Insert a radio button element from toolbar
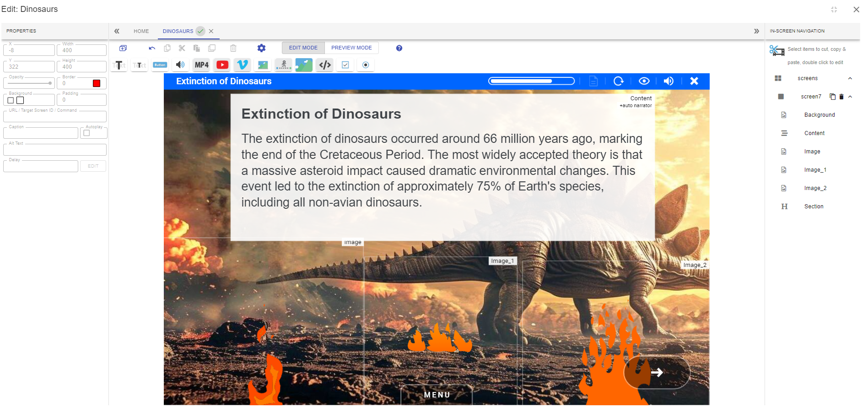Image resolution: width=868 pixels, height=408 pixels. 366,65
